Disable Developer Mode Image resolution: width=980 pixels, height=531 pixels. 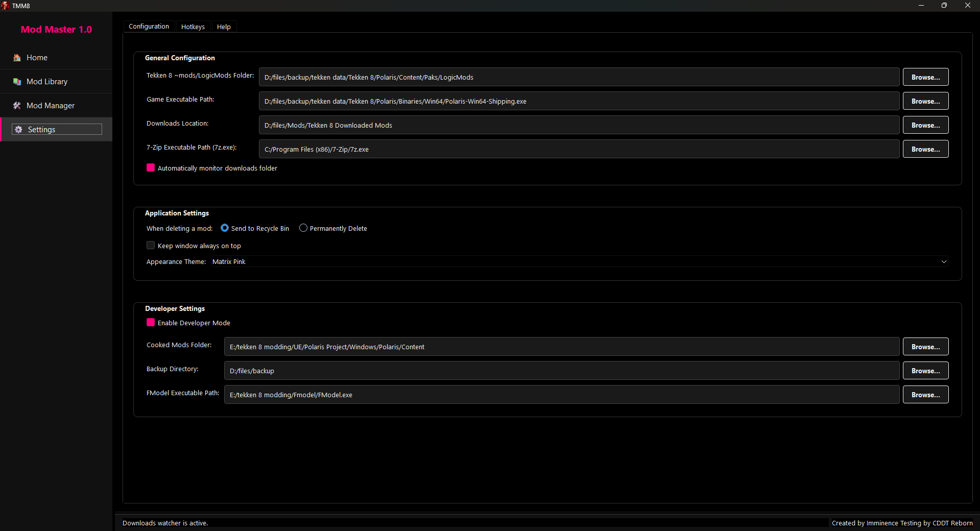pyautogui.click(x=150, y=322)
